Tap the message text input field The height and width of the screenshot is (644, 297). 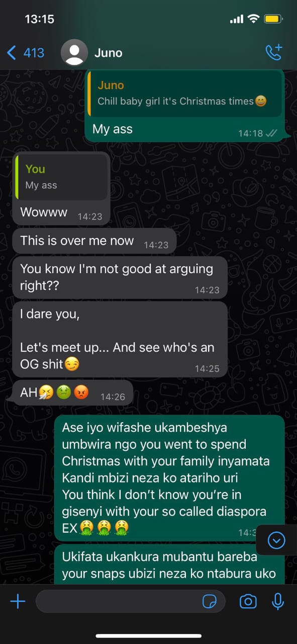tap(131, 601)
